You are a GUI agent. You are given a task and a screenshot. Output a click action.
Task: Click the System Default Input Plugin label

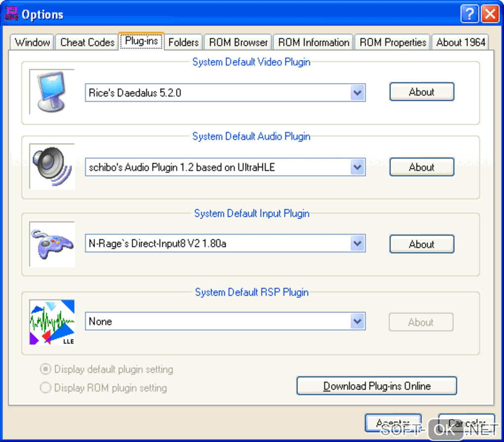252,214
